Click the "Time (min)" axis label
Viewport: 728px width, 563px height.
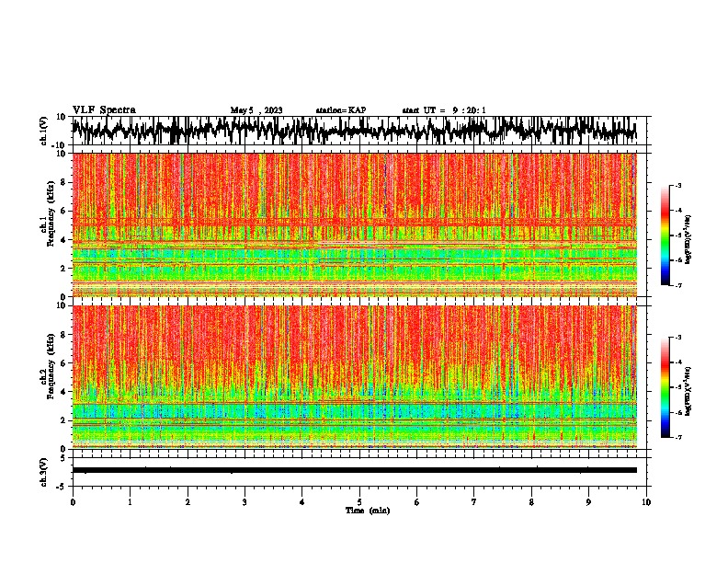368,511
